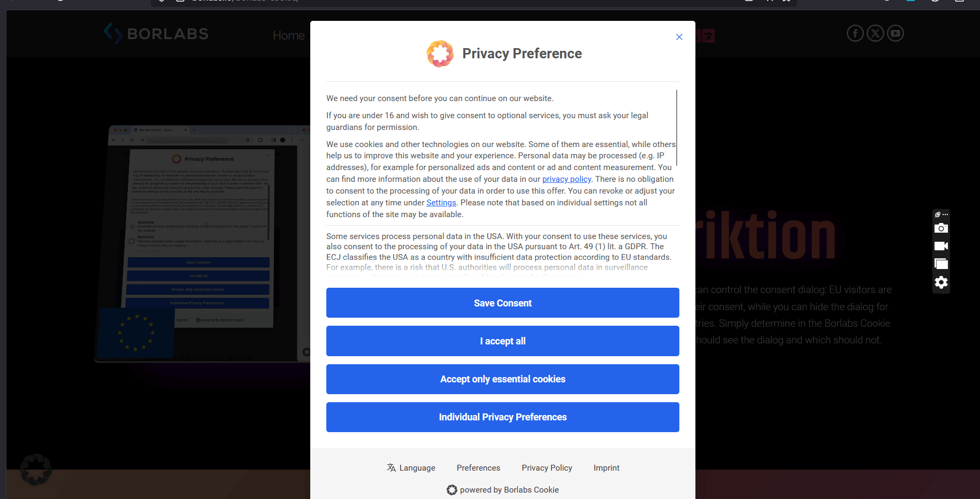The width and height of the screenshot is (980, 499).
Task: Click the Home menu item
Action: tap(288, 35)
